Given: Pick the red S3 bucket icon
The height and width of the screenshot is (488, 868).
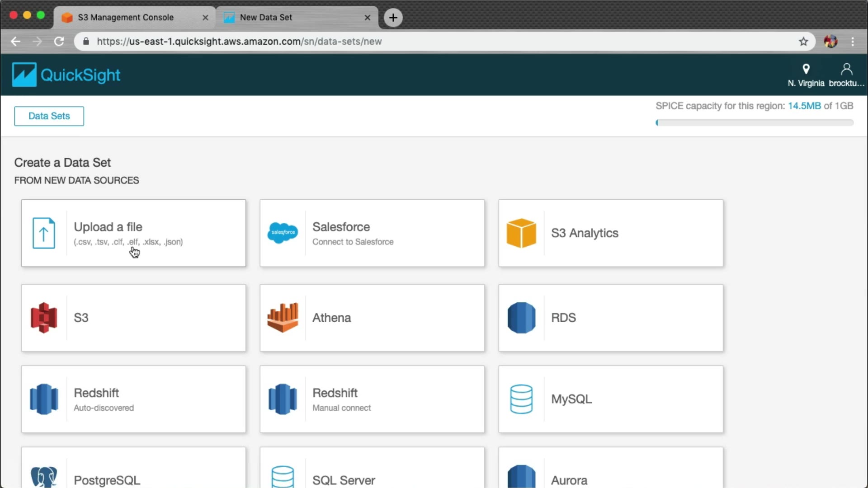Looking at the screenshot, I should point(44,318).
